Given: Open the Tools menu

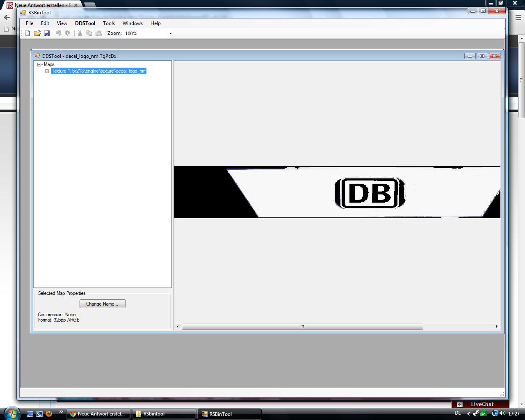Looking at the screenshot, I should [x=109, y=23].
